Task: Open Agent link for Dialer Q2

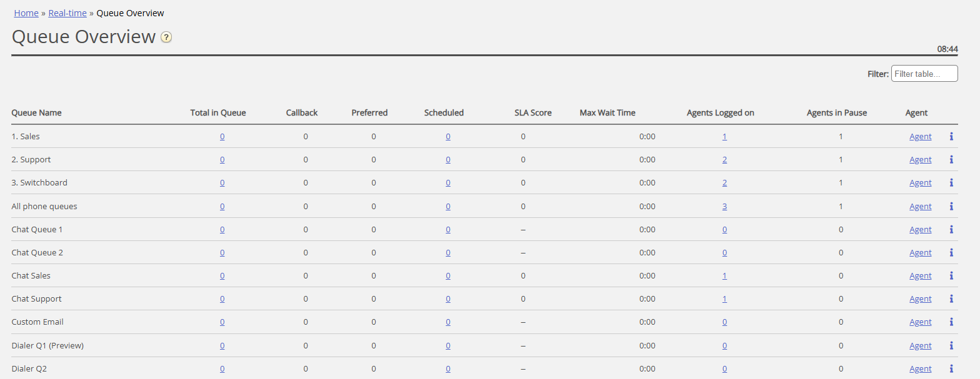Action: point(920,369)
